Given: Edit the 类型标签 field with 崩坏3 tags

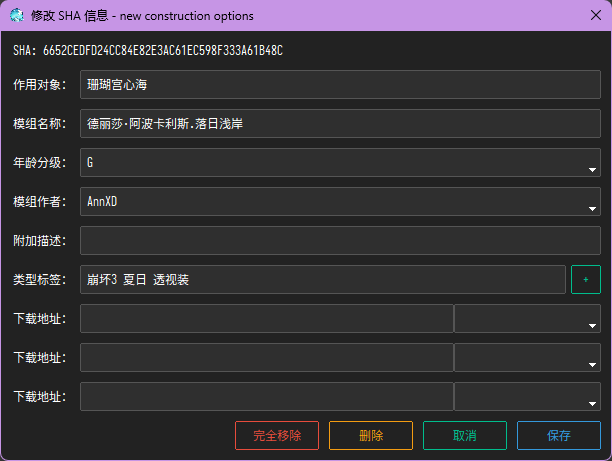Looking at the screenshot, I should 323,279.
